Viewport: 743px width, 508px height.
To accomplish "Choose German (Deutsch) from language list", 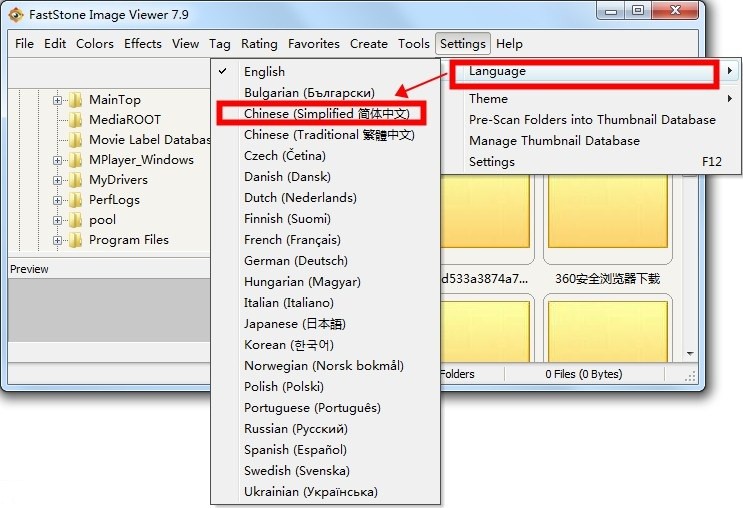I will (325, 261).
